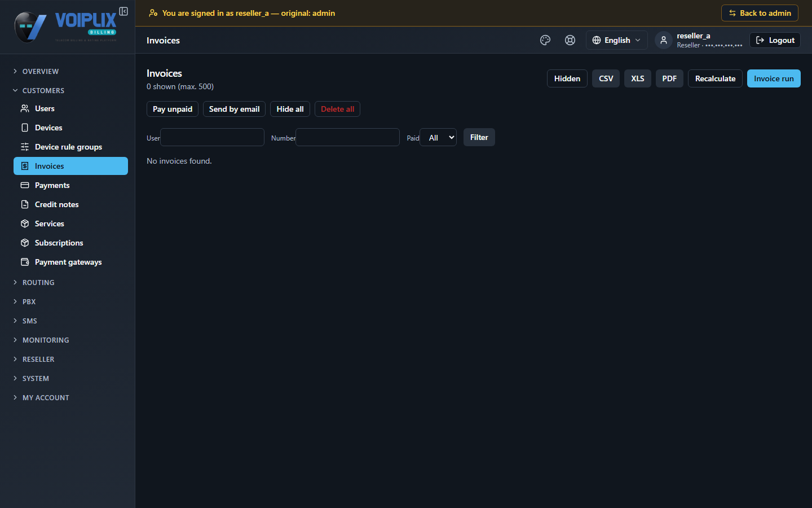The height and width of the screenshot is (508, 812).
Task: Show Hidden invoices
Action: [x=567, y=78]
